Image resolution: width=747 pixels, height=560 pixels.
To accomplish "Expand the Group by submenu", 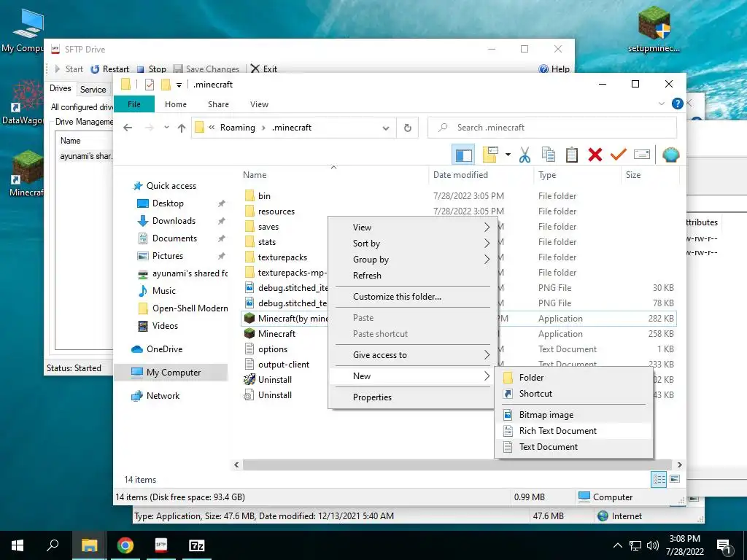I will pyautogui.click(x=413, y=260).
